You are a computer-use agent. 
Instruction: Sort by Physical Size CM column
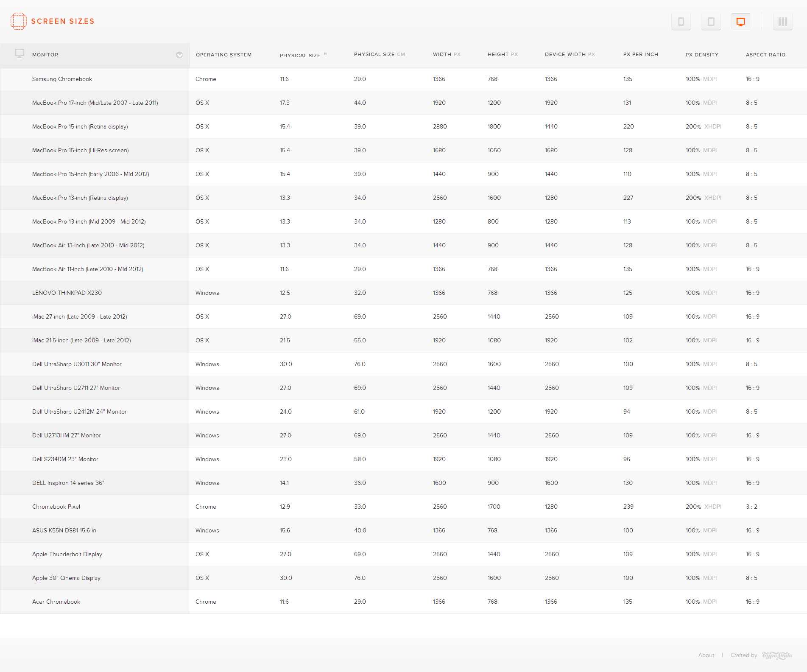coord(379,54)
